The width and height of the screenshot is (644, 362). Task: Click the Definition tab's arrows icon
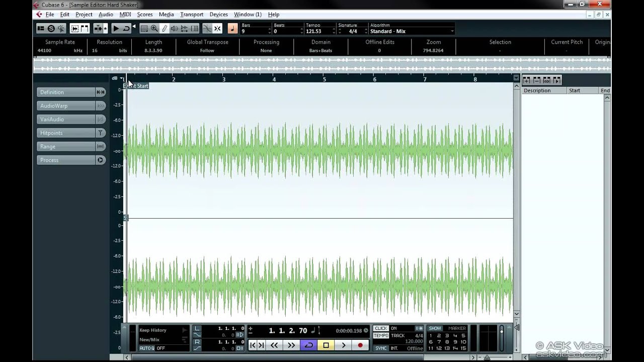point(101,92)
